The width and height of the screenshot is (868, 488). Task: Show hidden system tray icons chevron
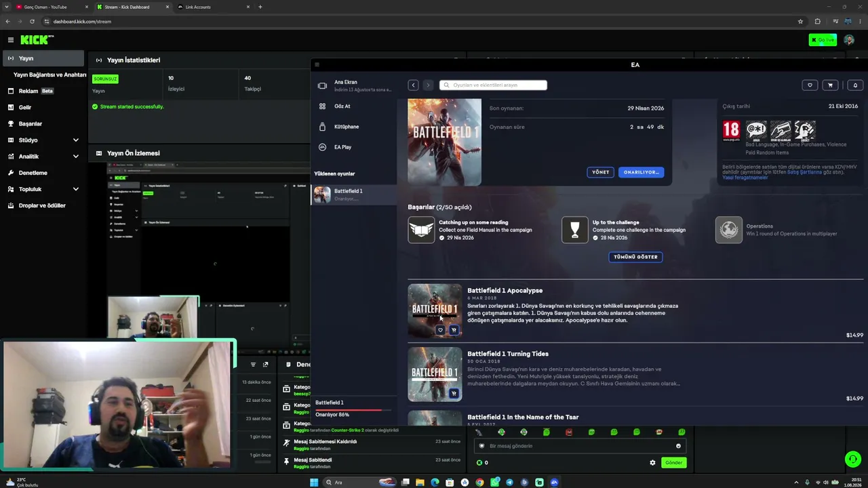[x=797, y=483]
